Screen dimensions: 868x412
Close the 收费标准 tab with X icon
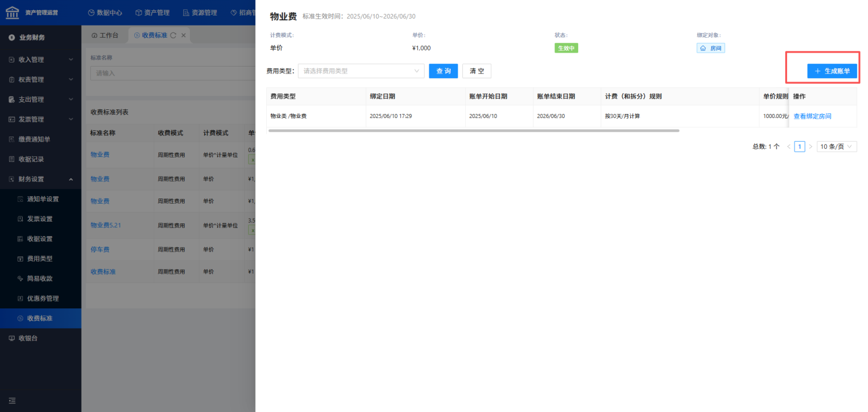[183, 35]
